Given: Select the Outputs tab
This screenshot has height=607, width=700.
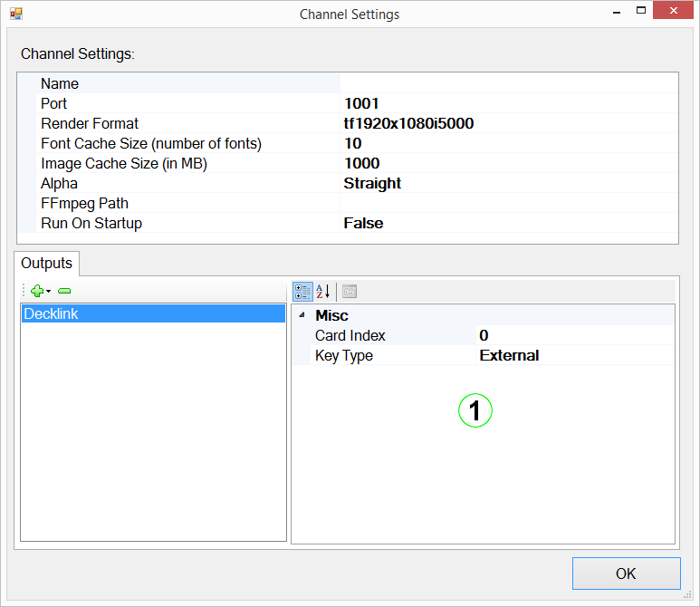Looking at the screenshot, I should click(47, 264).
